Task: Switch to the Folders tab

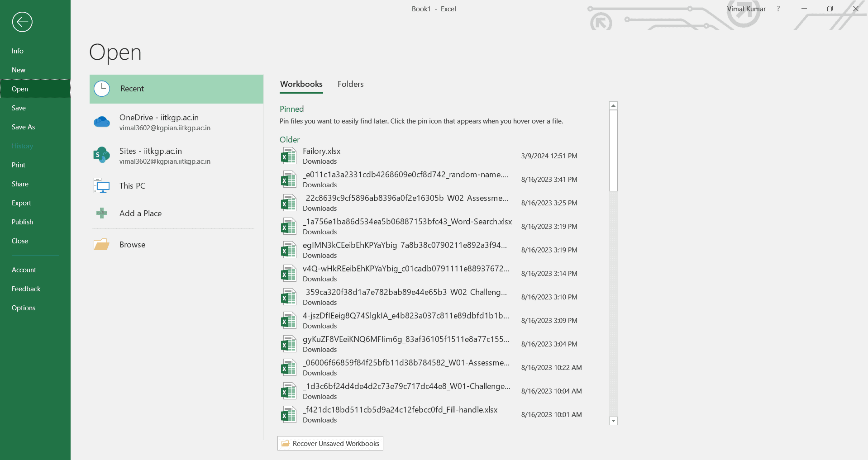Action: 350,84
